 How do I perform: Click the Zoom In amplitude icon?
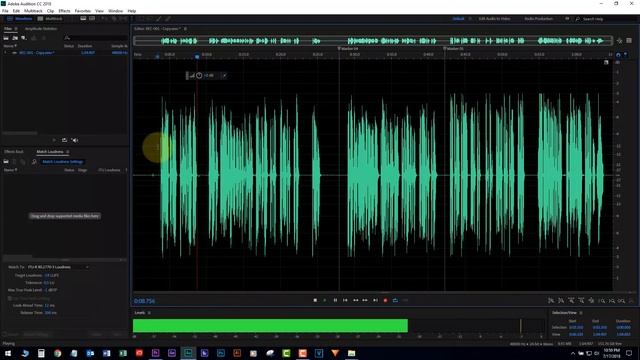tap(551, 301)
